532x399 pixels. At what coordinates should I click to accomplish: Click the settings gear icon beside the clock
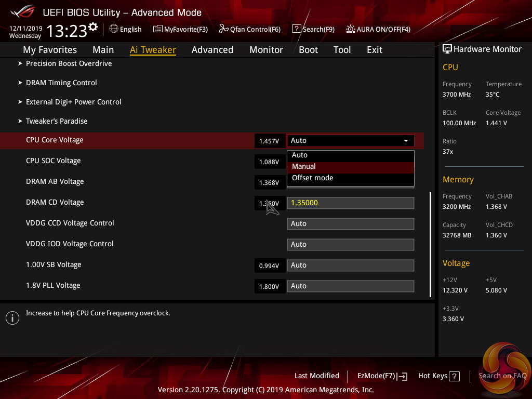(93, 27)
